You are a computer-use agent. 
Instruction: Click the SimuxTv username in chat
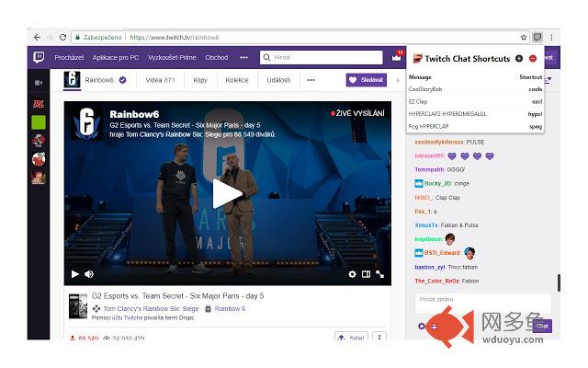point(426,224)
